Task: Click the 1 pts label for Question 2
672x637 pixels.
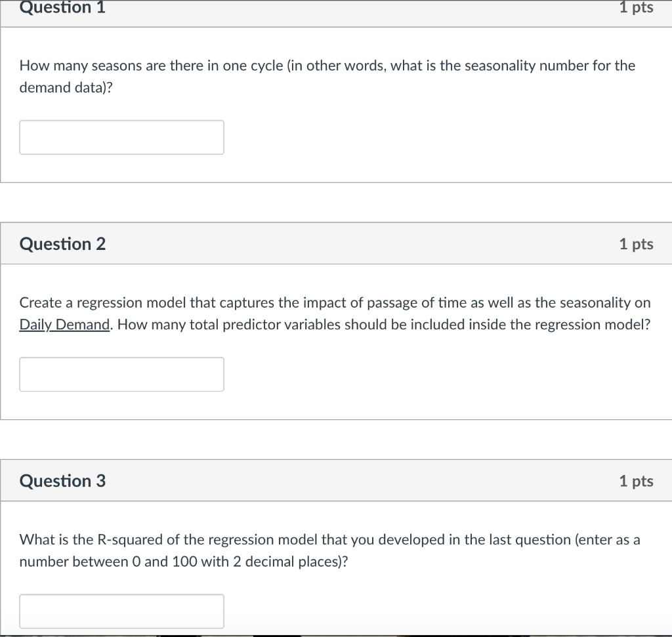Action: point(636,244)
